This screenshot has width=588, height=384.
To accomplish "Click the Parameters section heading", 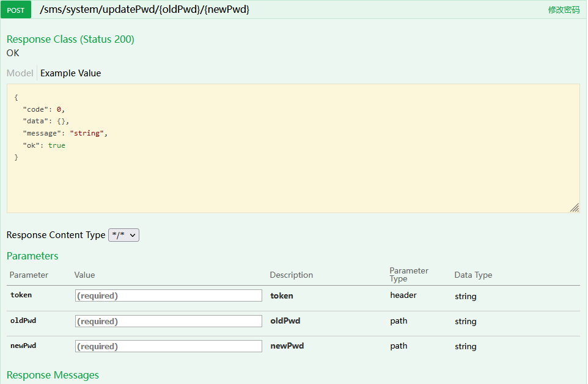I will [32, 256].
